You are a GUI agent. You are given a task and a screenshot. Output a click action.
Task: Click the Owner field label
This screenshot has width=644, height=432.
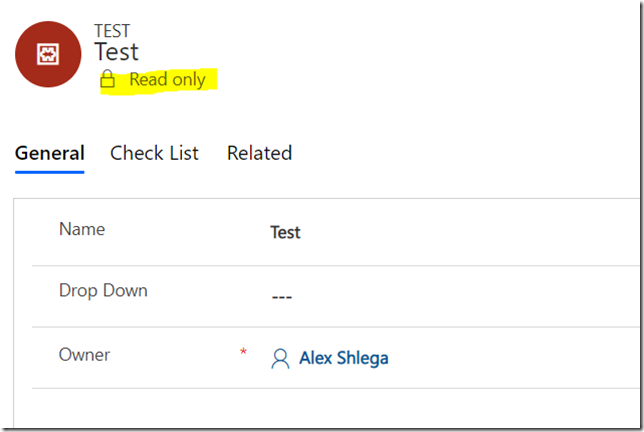pos(84,355)
